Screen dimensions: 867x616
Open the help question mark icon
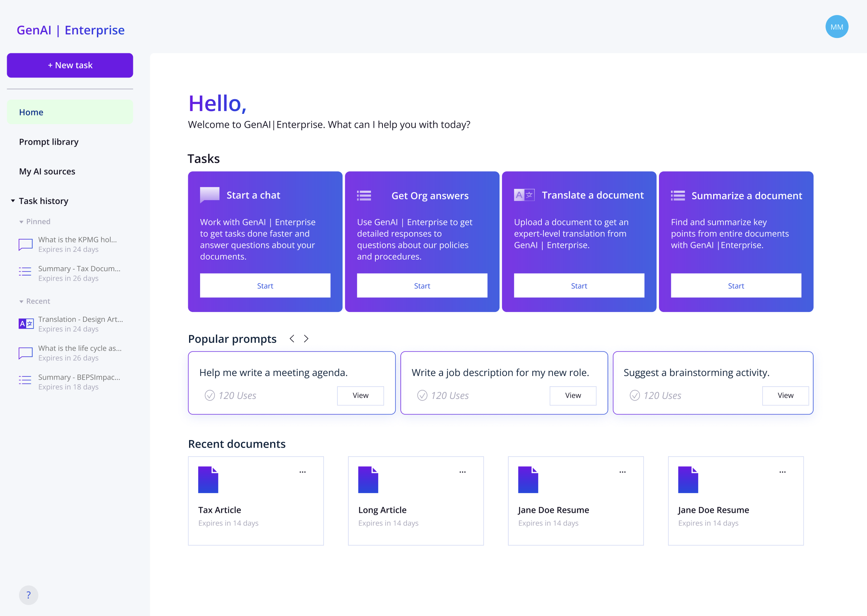pos(28,595)
